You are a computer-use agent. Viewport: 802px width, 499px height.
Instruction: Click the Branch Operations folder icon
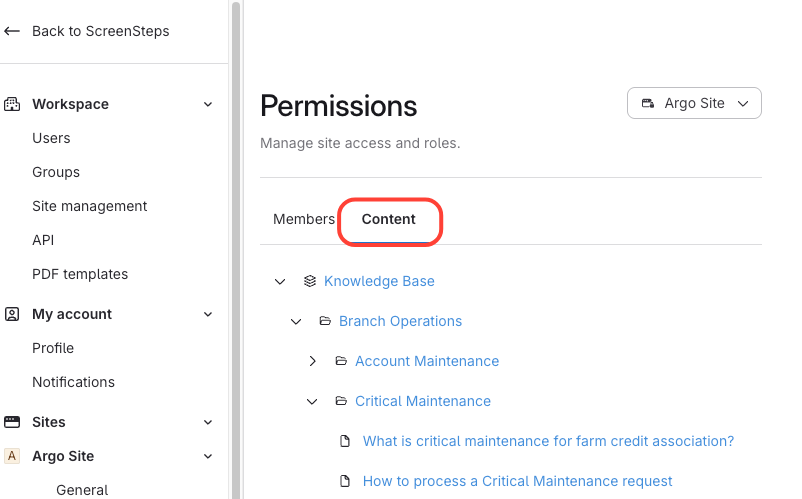(x=325, y=321)
